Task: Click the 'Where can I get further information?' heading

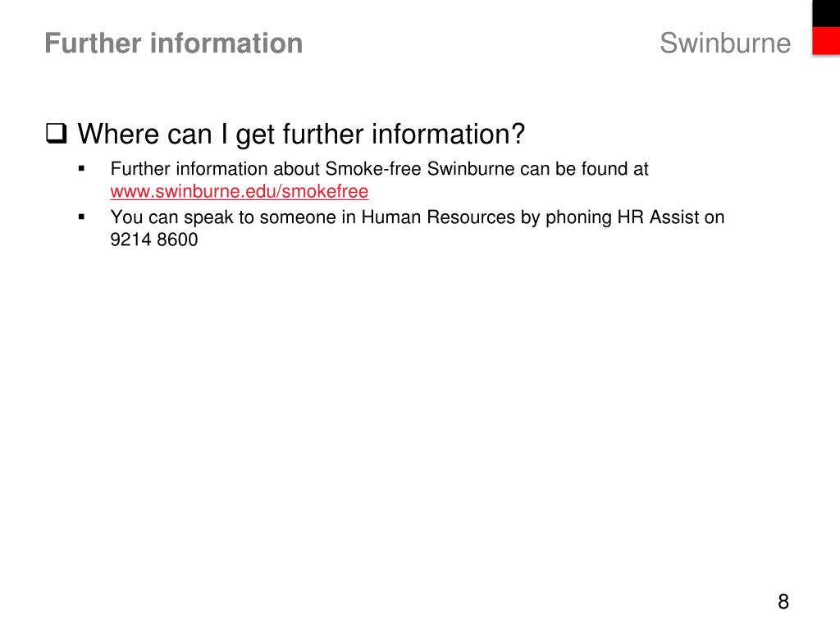Action: (x=301, y=134)
